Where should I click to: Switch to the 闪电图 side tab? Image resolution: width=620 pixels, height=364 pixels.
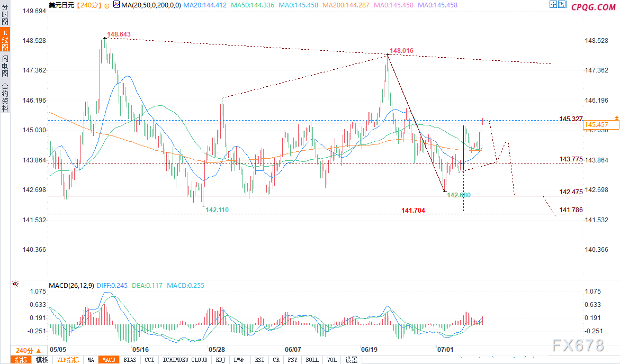tap(5, 66)
